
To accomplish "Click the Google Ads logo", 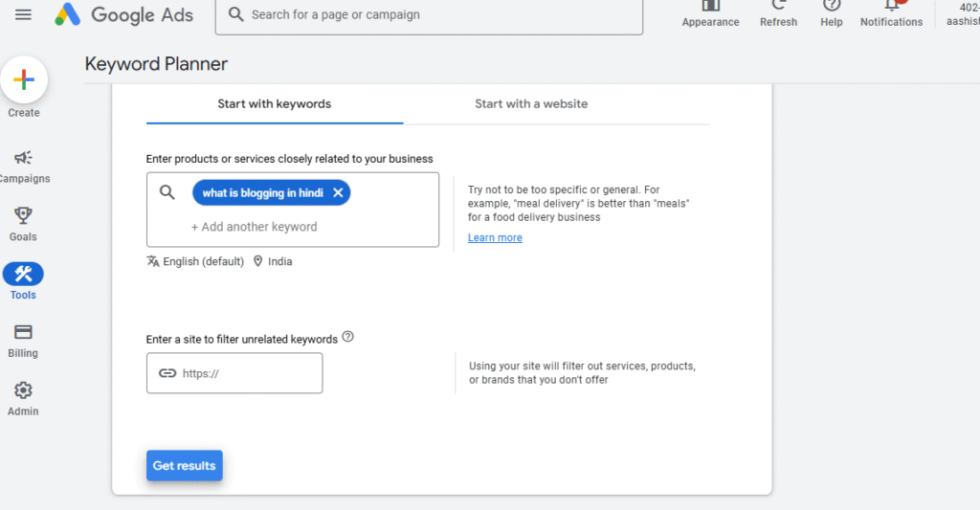I will pyautogui.click(x=123, y=14).
